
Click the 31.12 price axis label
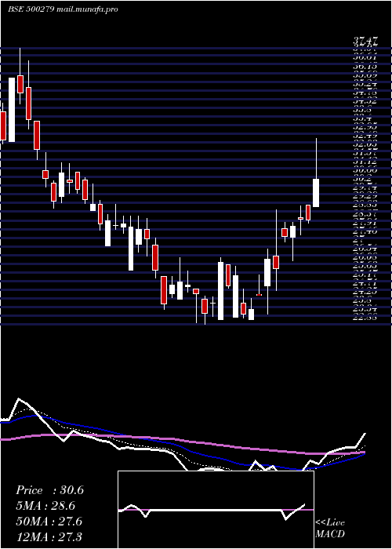365,162
